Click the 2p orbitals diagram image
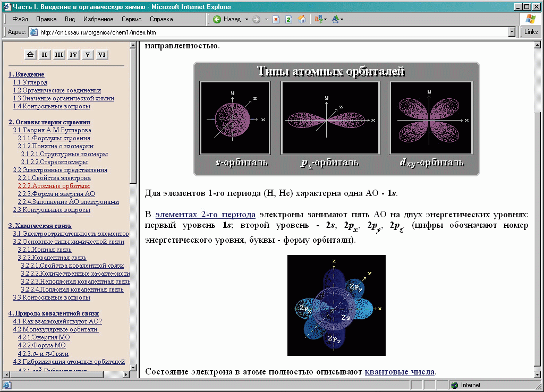Viewport: 544px width, 392px height. (336, 305)
